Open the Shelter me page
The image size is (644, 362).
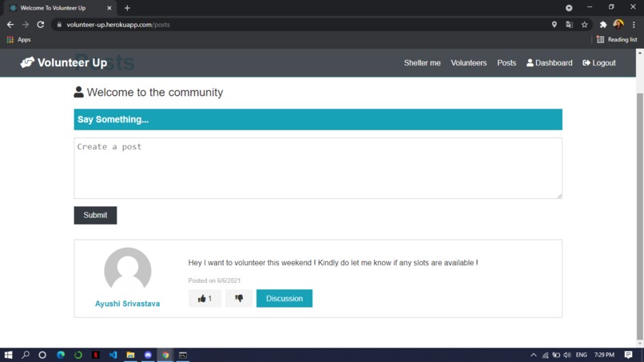pos(422,63)
